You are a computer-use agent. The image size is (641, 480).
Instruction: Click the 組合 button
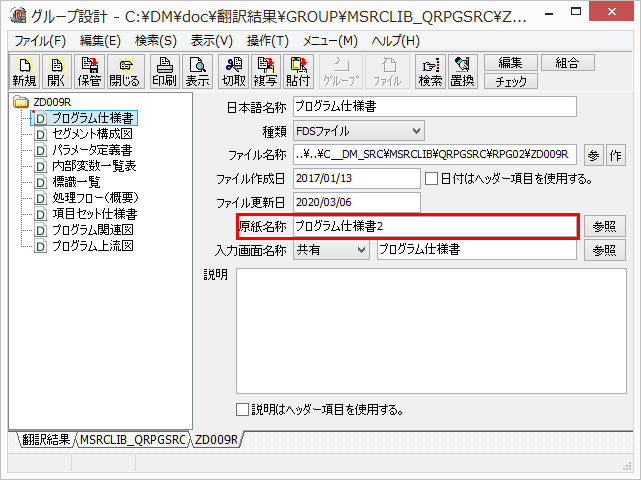pos(568,63)
